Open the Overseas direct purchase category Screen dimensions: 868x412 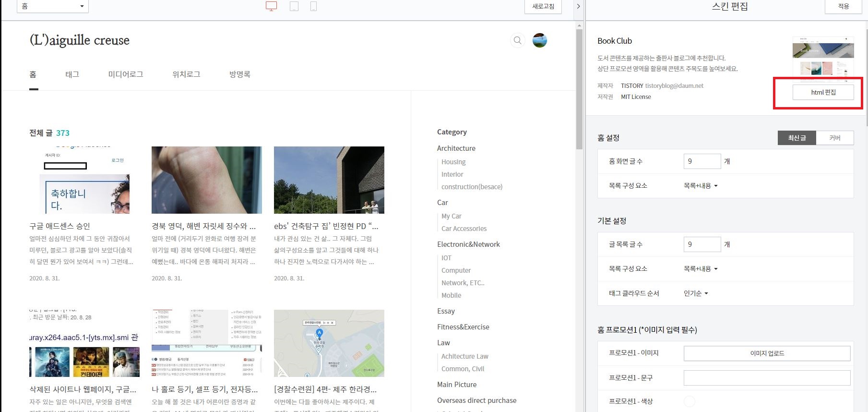[477, 400]
